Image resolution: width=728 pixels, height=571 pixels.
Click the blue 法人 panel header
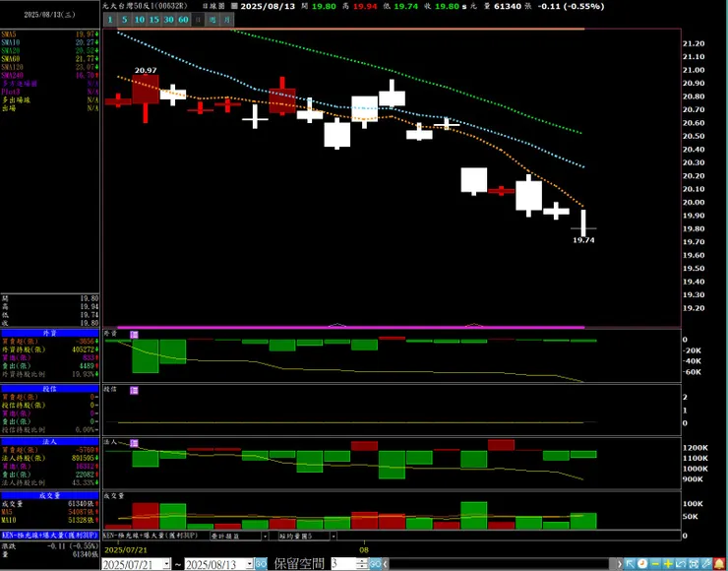pyautogui.click(x=49, y=442)
